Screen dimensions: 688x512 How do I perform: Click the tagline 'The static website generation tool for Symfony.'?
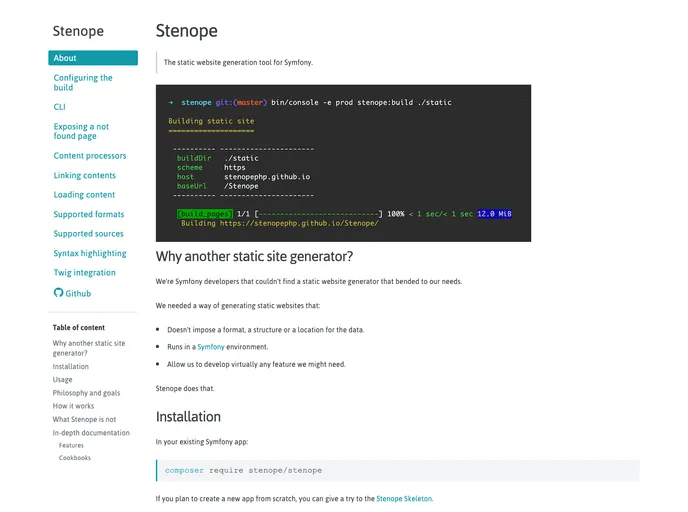(238, 62)
